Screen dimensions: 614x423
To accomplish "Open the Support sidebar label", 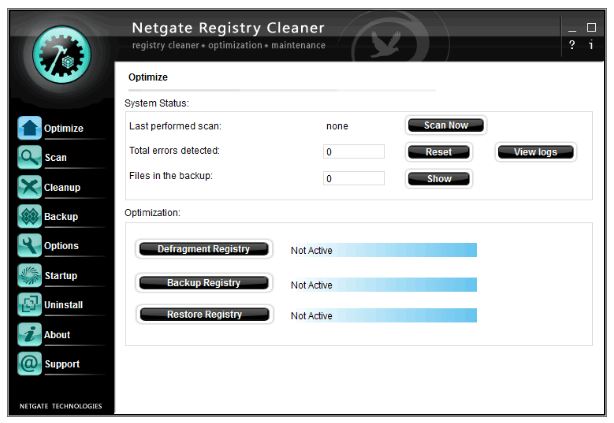I will click(62, 364).
